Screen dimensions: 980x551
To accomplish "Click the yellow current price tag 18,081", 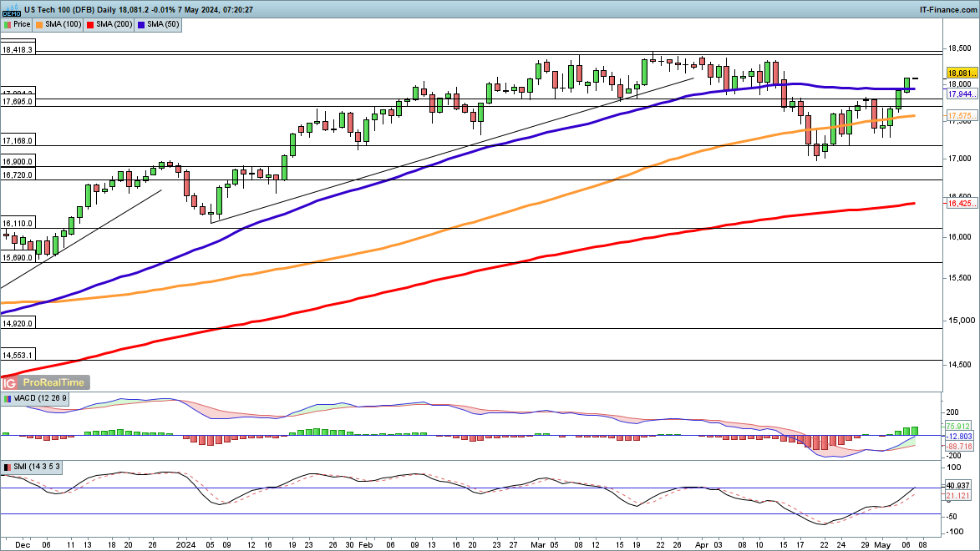I will [x=962, y=73].
